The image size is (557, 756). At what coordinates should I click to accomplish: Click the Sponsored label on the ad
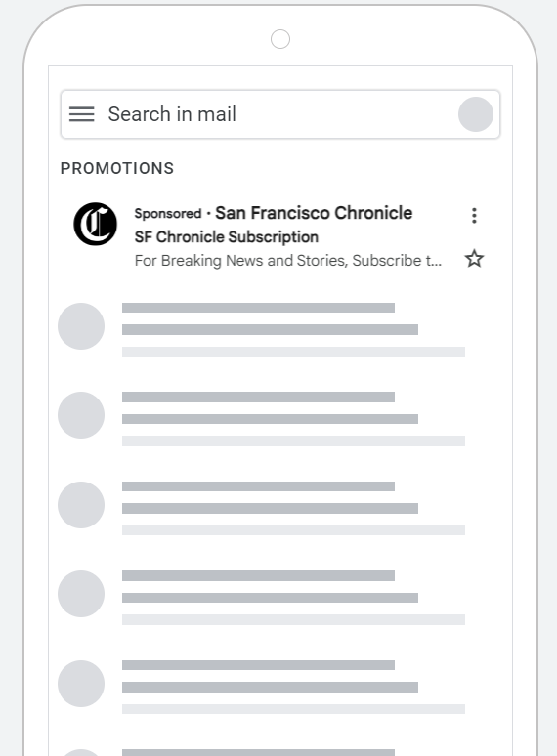pos(168,214)
